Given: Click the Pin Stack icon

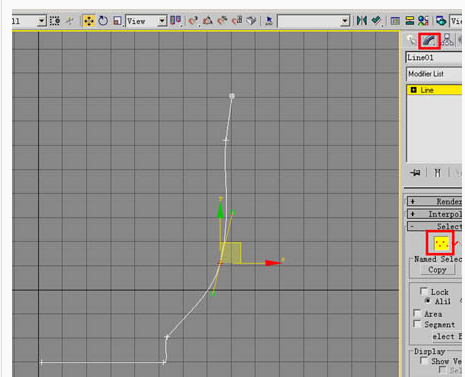Looking at the screenshot, I should pyautogui.click(x=415, y=173).
